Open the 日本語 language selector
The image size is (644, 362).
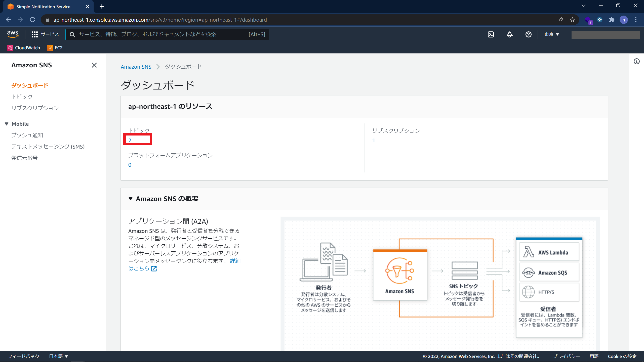[x=58, y=356]
